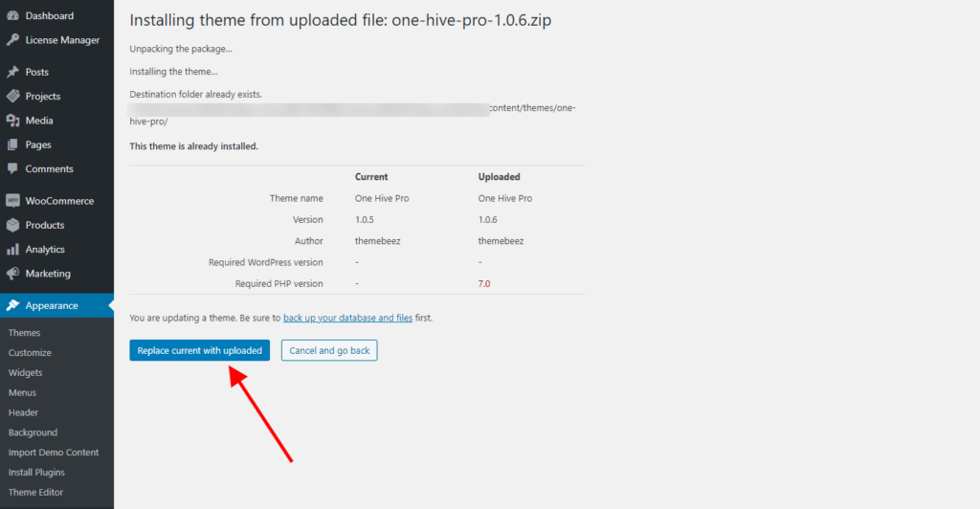Viewport: 980px width, 509px height.
Task: Open the WooCommerce menu label
Action: 60,201
